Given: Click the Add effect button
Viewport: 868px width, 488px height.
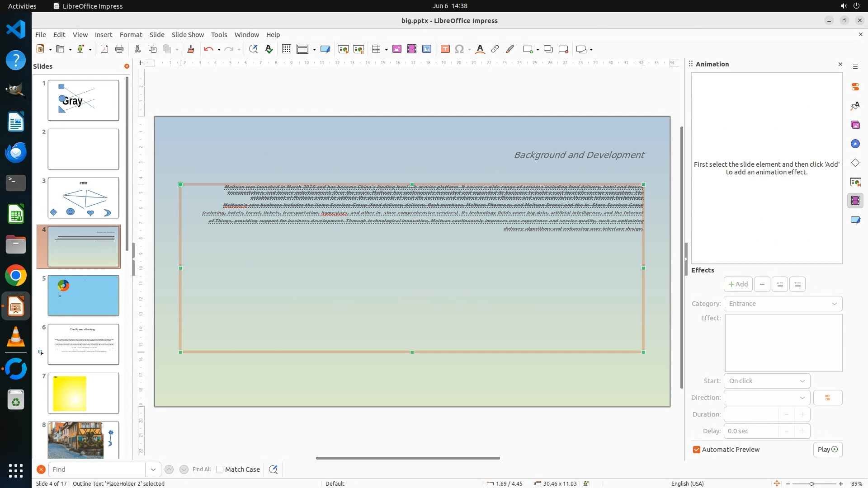Looking at the screenshot, I should [x=738, y=284].
